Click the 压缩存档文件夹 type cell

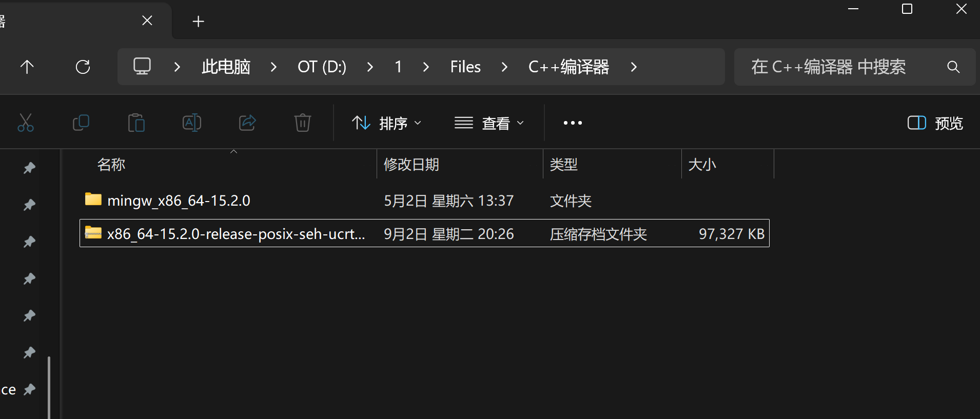pos(598,234)
